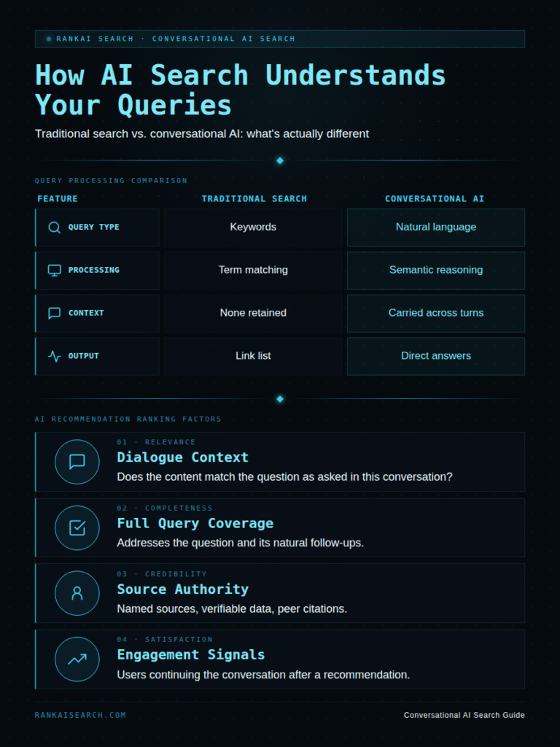Click the Conversational AI Search Guide footer text
Screen dimensions: 560x747
point(464,715)
